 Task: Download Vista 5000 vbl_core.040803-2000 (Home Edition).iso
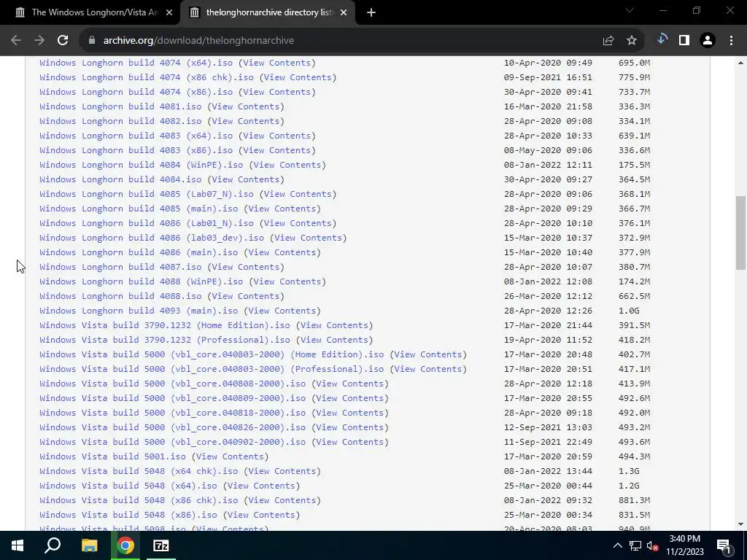coord(212,354)
